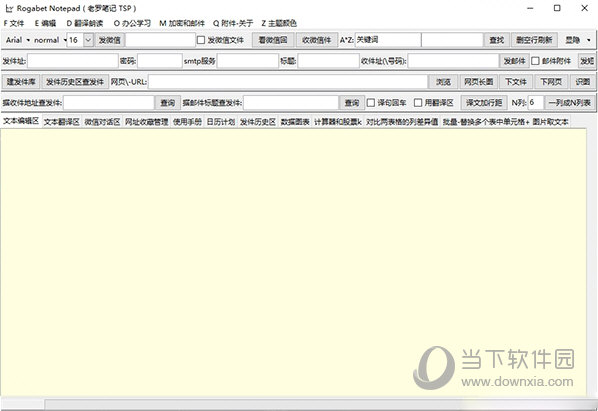Open the M 加密和邮件 menu
The height and width of the screenshot is (411, 598).
pyautogui.click(x=182, y=23)
